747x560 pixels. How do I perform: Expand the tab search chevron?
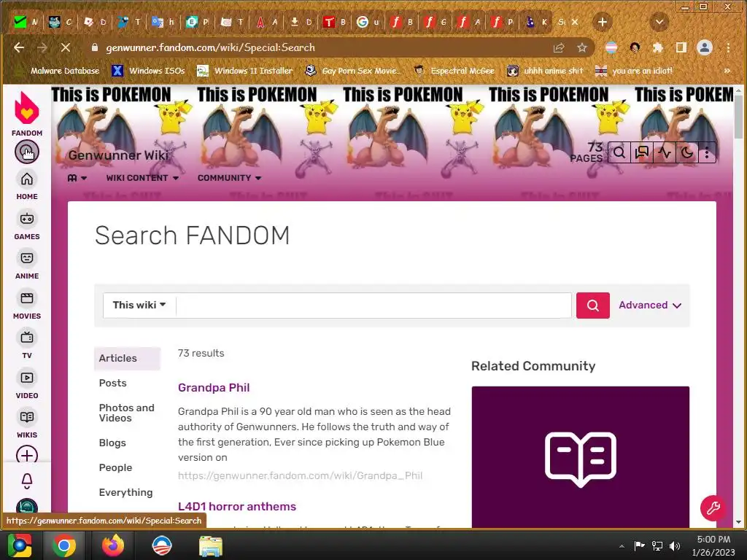click(x=659, y=22)
